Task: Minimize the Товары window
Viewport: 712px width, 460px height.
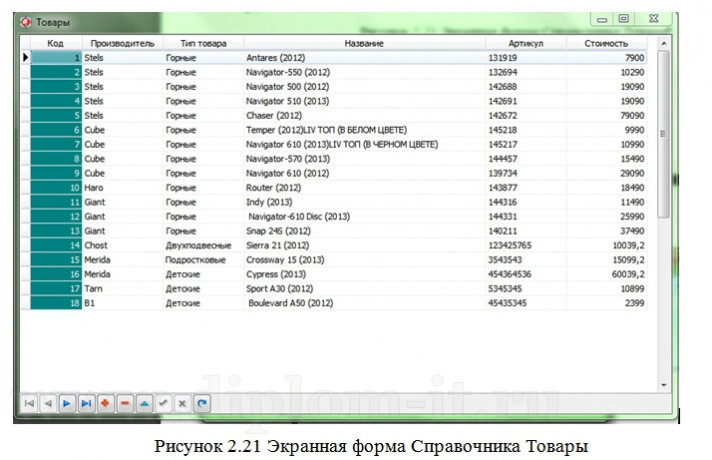Action: pos(602,19)
